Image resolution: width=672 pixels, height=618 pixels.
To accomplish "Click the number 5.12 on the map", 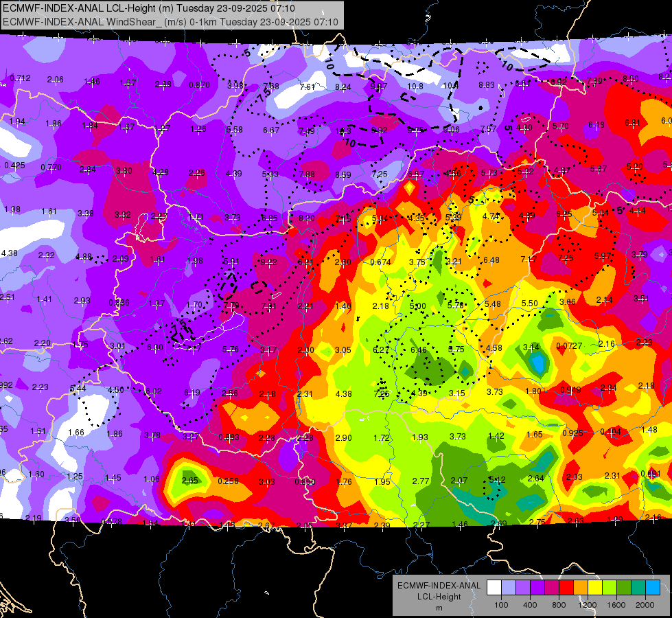I will pos(497,479).
